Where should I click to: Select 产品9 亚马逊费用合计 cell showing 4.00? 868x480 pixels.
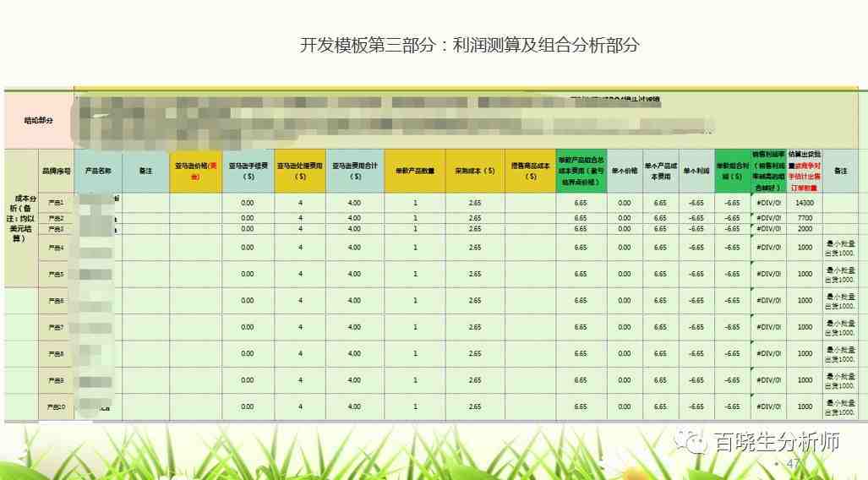(355, 380)
